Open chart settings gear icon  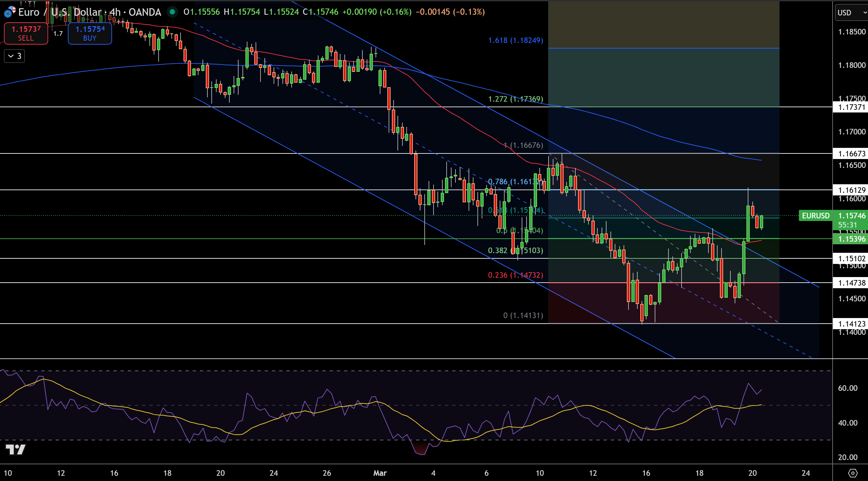853,473
